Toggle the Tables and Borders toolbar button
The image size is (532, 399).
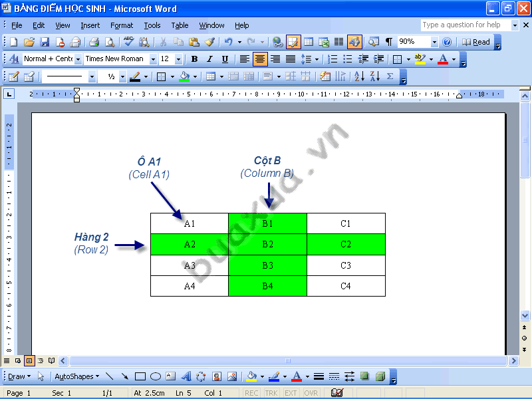click(x=293, y=42)
